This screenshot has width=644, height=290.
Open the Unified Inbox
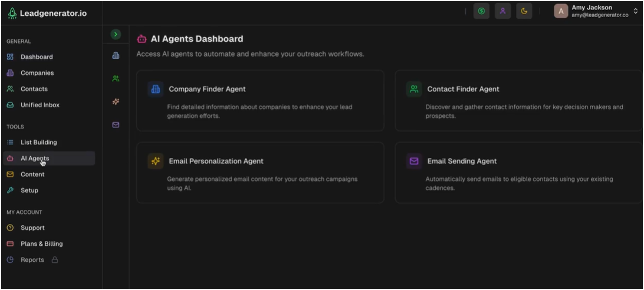[48, 105]
